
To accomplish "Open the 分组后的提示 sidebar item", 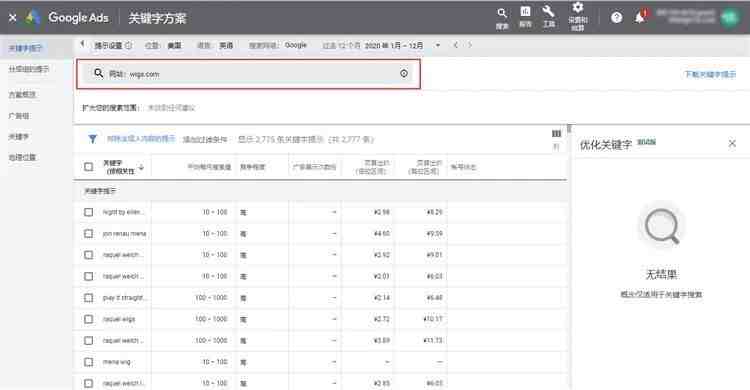I will point(29,69).
